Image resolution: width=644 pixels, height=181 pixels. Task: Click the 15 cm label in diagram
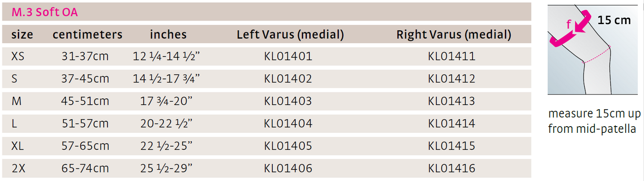tap(614, 21)
